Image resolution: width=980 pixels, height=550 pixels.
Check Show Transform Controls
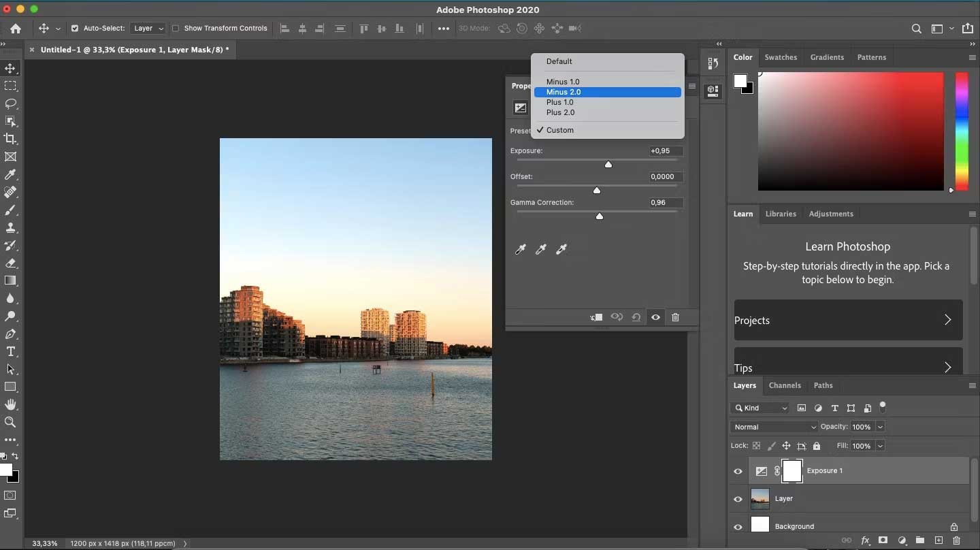pos(176,29)
